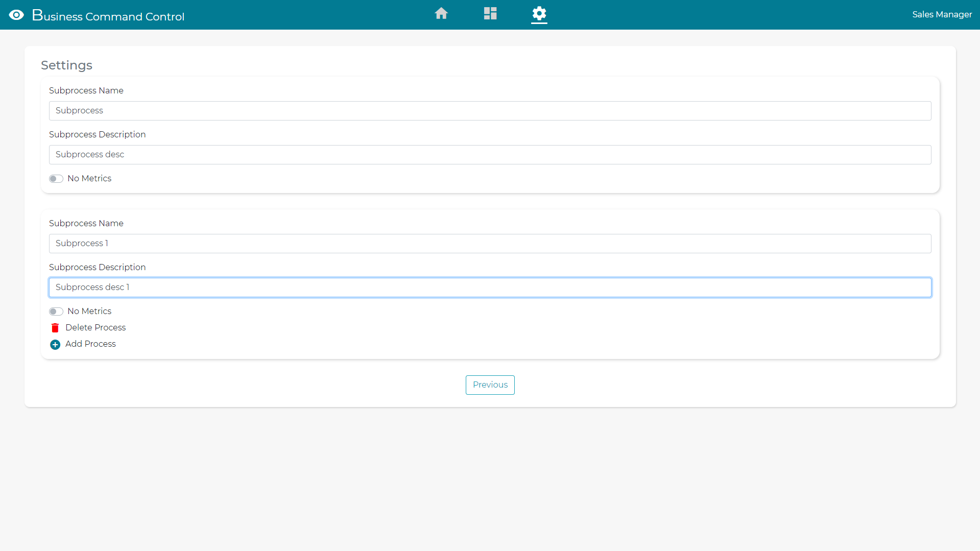Click the 'Subprocess 1' name field
Viewport: 980px width, 551px height.
point(490,244)
